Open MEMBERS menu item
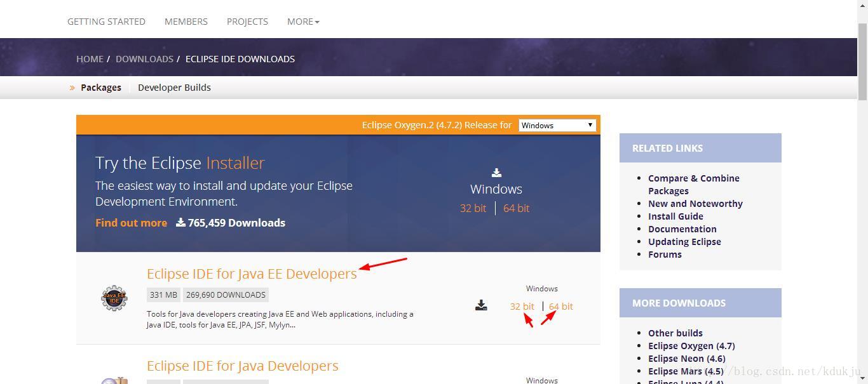 tap(186, 22)
